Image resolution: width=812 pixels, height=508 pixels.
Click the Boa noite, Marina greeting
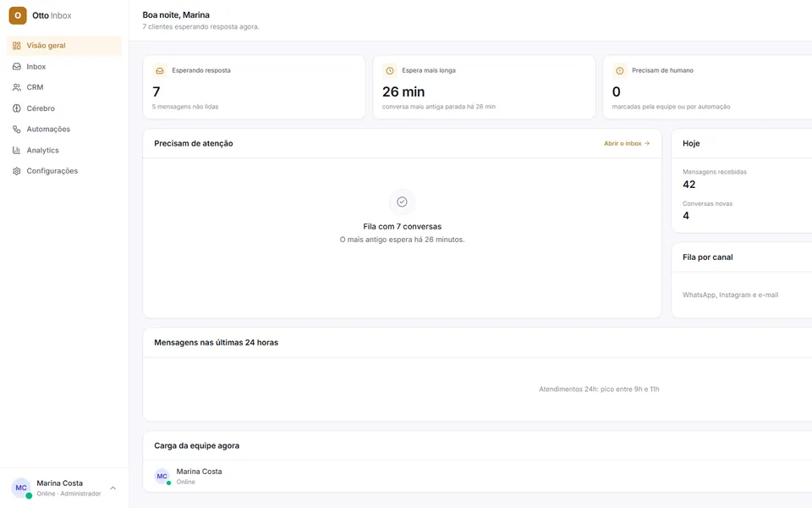tap(176, 15)
